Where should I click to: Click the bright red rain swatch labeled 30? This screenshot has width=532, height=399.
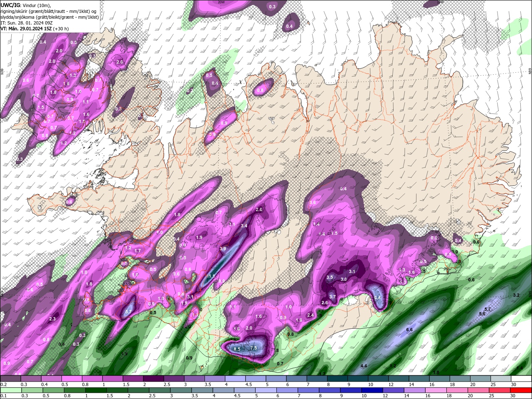pos(521,390)
